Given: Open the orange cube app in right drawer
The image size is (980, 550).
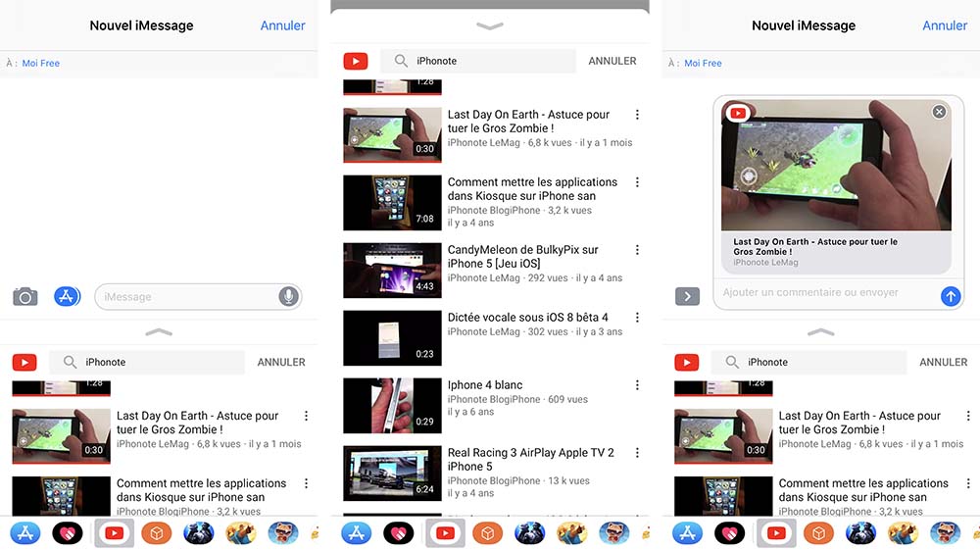Looking at the screenshot, I should pyautogui.click(x=818, y=533).
